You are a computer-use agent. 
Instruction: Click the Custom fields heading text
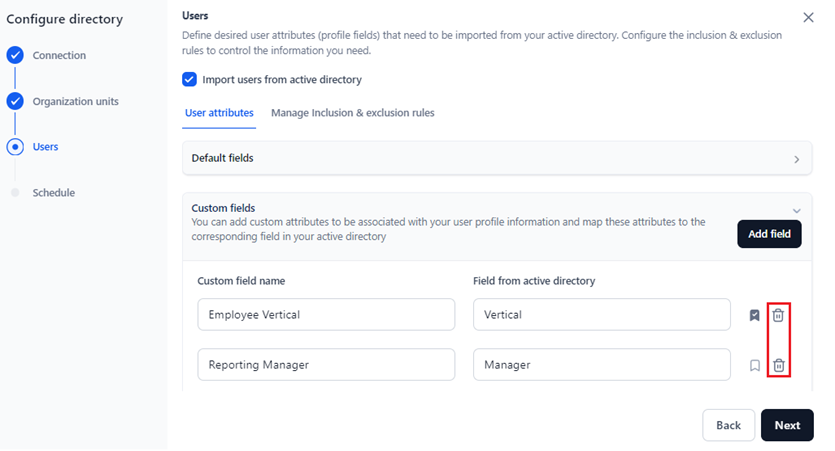223,208
